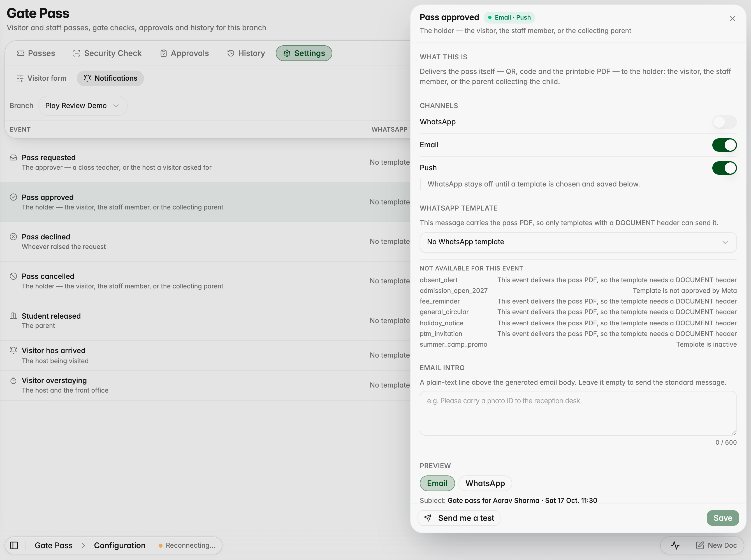This screenshot has height=560, width=751.
Task: Click the Passes ticket icon
Action: [x=21, y=53]
